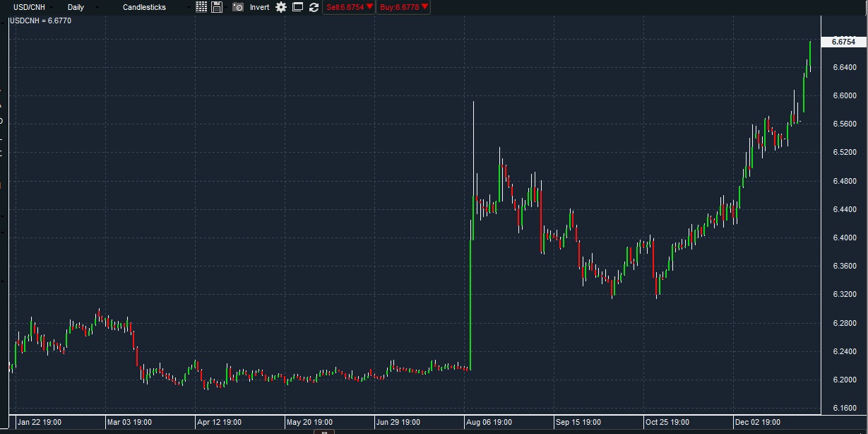Click the save chart floppy disk icon
Viewport: 868px width, 434px height.
[x=217, y=7]
